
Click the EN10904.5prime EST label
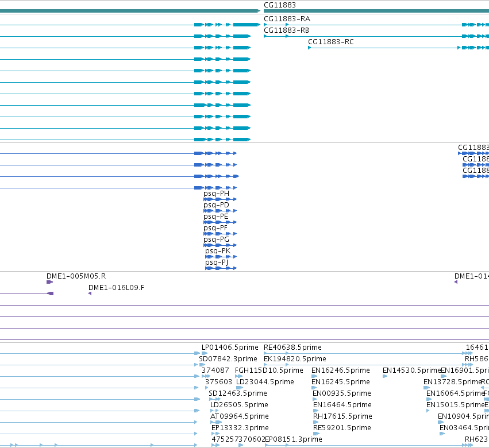463,417
